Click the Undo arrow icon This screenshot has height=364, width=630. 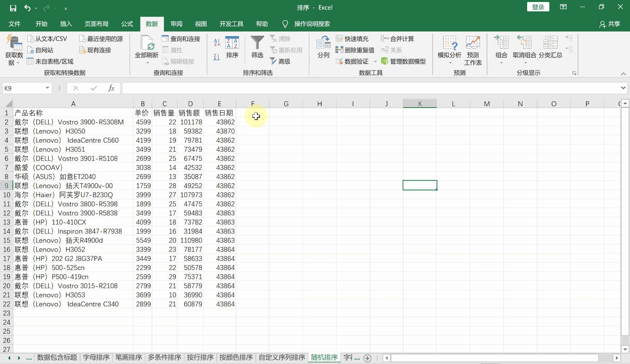coord(28,8)
